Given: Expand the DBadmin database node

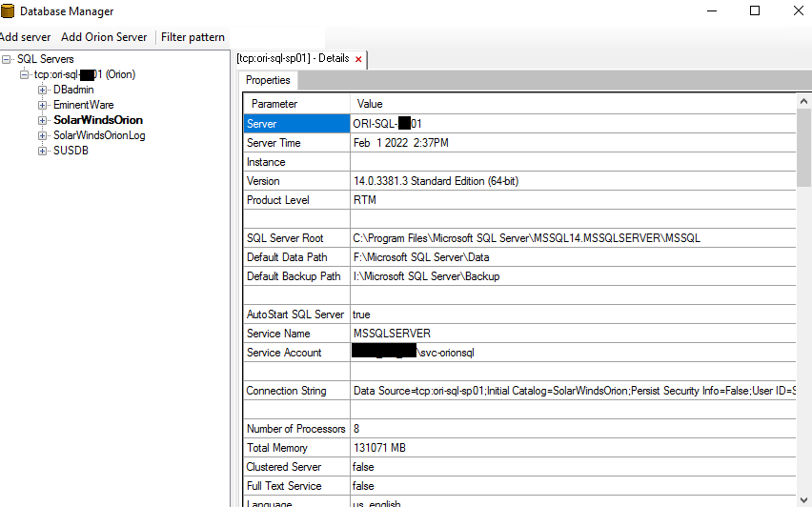Looking at the screenshot, I should pos(43,91).
